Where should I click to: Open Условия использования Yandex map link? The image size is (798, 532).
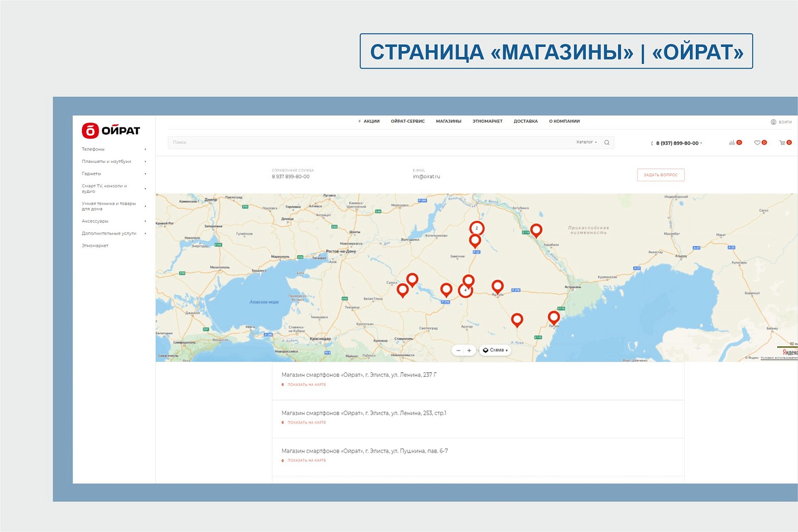[779, 358]
